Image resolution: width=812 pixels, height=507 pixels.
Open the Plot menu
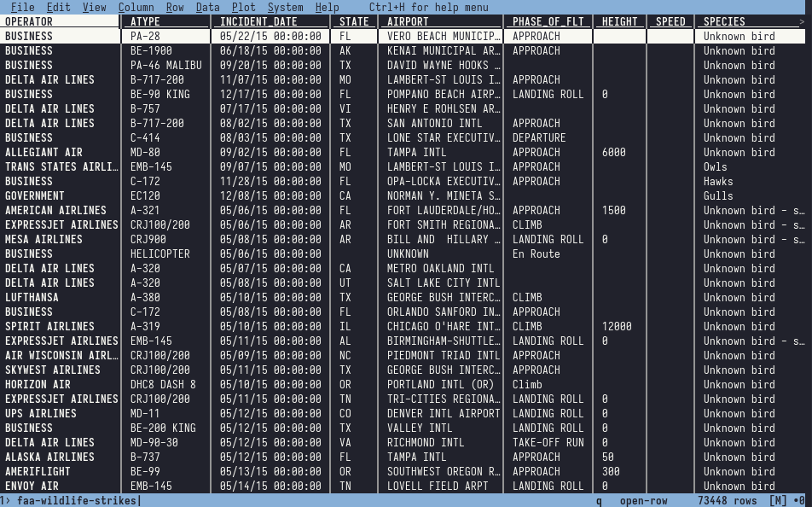pyautogui.click(x=243, y=8)
